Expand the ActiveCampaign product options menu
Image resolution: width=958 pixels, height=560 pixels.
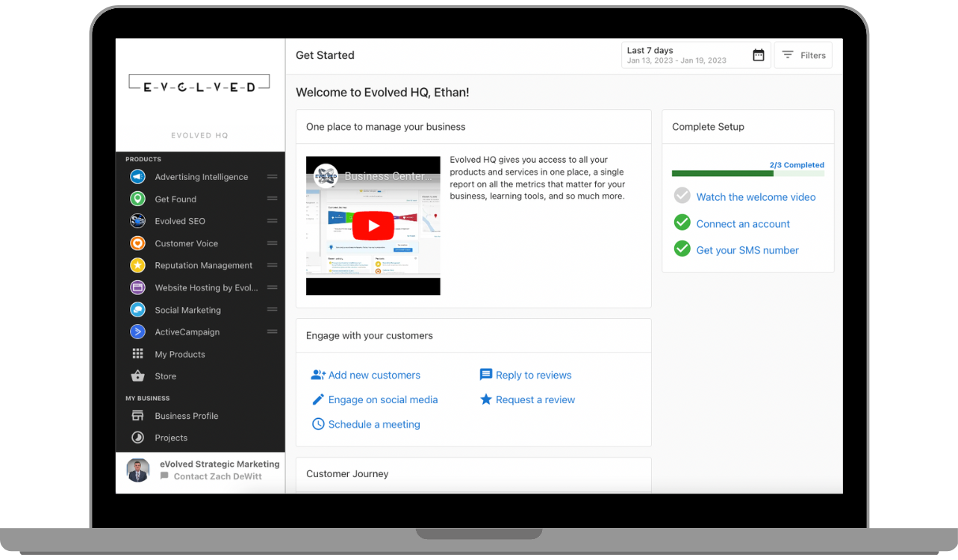click(272, 332)
